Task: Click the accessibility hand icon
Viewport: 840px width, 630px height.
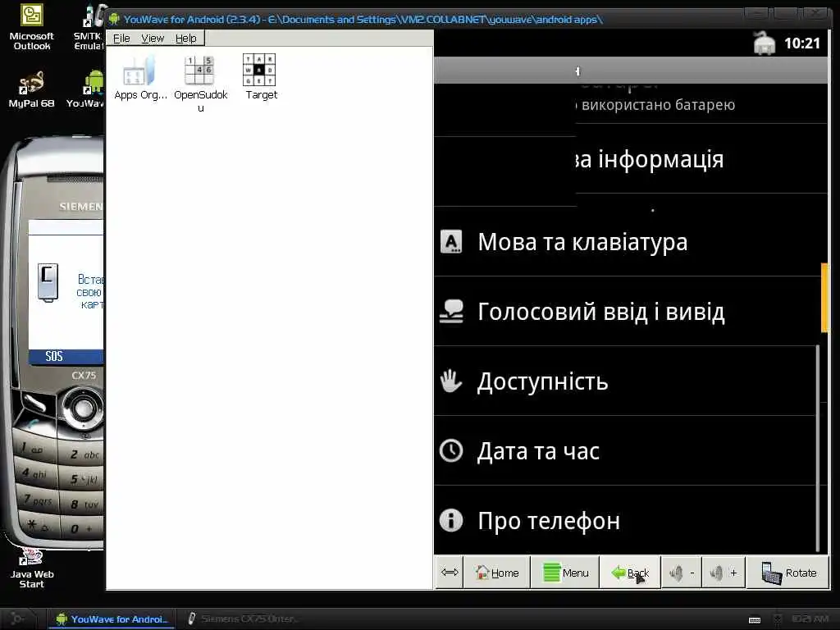Action: 451,381
